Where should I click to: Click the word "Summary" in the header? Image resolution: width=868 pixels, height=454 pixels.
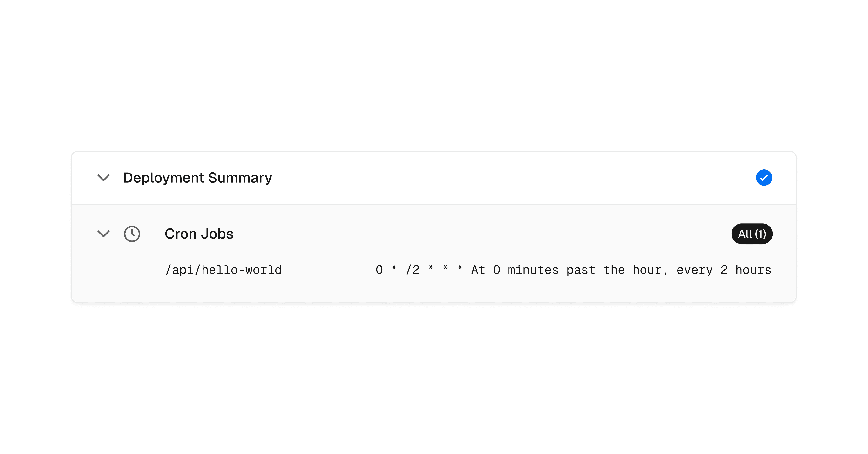coord(240,178)
